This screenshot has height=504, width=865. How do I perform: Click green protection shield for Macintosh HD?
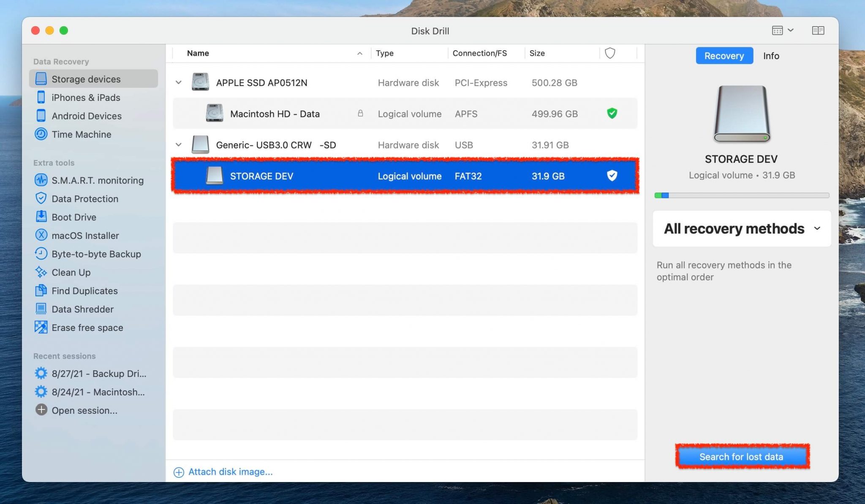(612, 113)
